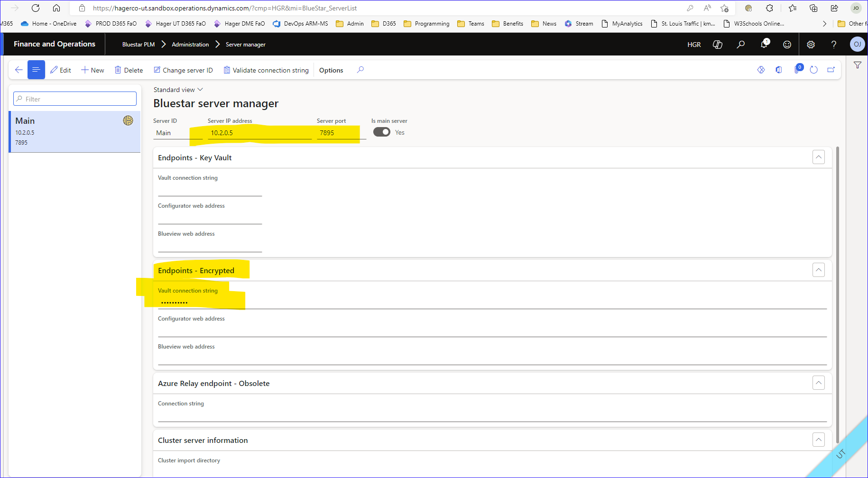Open the Teams bookmarks folder
Viewport: 868px width, 478px height.
click(471, 24)
